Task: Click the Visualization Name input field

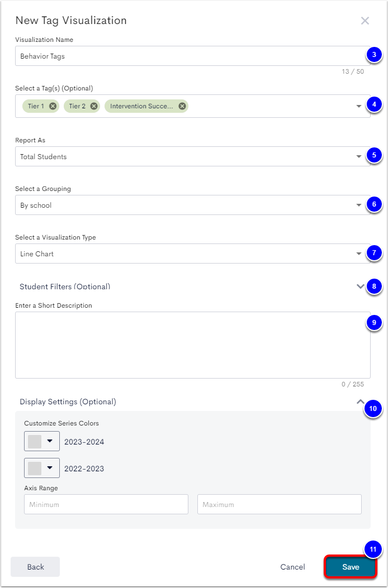Action: pos(193,56)
